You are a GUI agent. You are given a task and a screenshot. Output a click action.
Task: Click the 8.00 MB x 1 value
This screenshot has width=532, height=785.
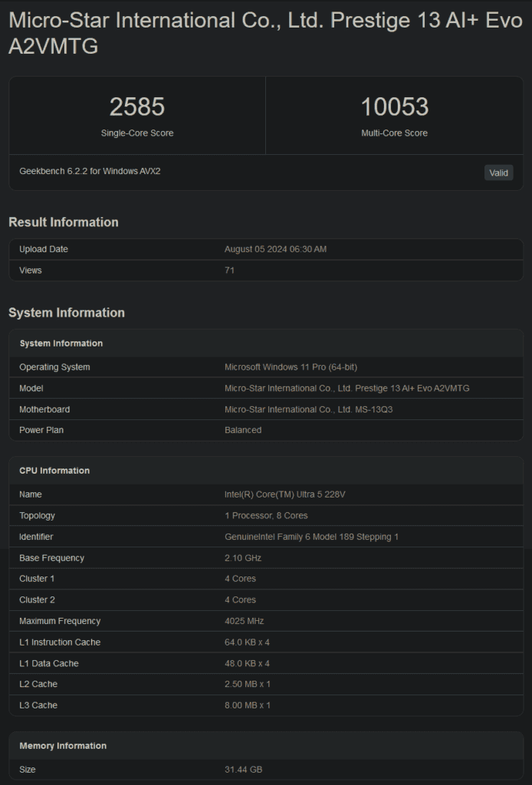248,705
